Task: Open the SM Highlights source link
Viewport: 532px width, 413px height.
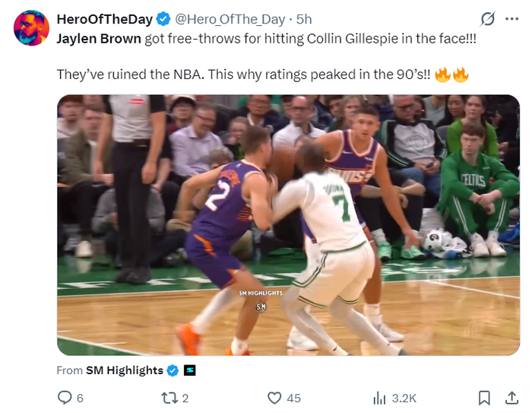Action: pyautogui.click(x=124, y=370)
